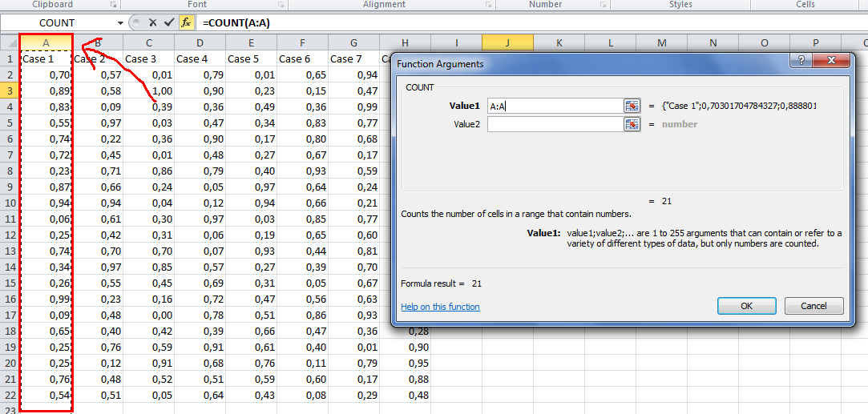Open the Help on this function link
Image resolution: width=868 pixels, height=414 pixels.
(x=440, y=307)
